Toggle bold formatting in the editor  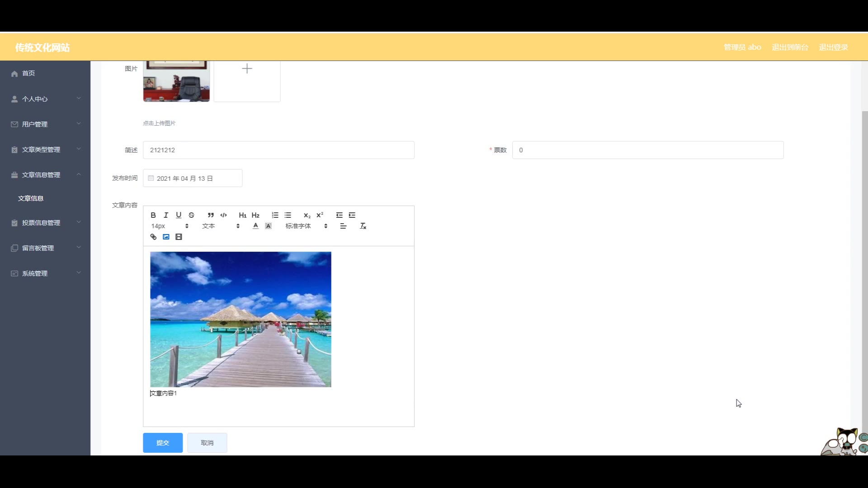click(153, 215)
